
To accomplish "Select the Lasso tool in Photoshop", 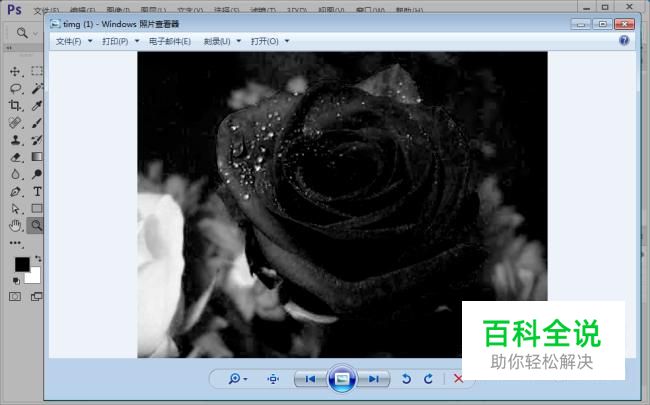I will tap(15, 88).
